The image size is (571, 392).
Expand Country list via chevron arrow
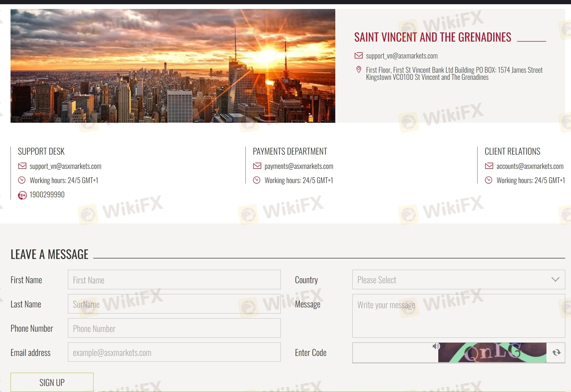[x=555, y=280]
